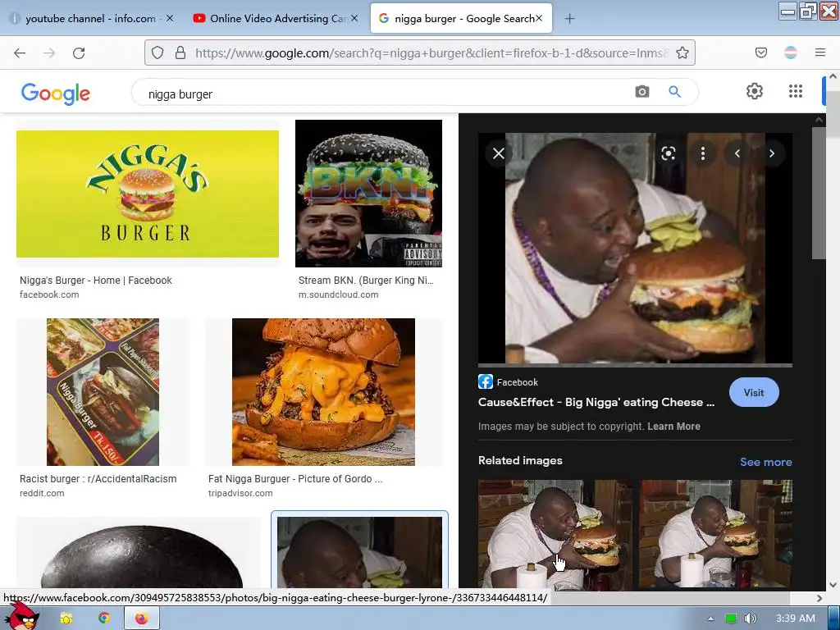This screenshot has width=840, height=630.
Task: Click the large preview image
Action: pos(635,248)
